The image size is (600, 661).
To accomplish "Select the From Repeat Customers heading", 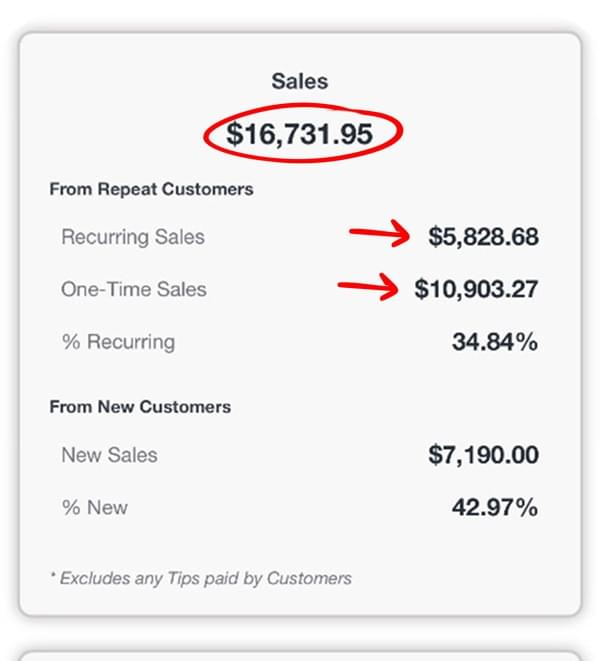I will pos(151,189).
